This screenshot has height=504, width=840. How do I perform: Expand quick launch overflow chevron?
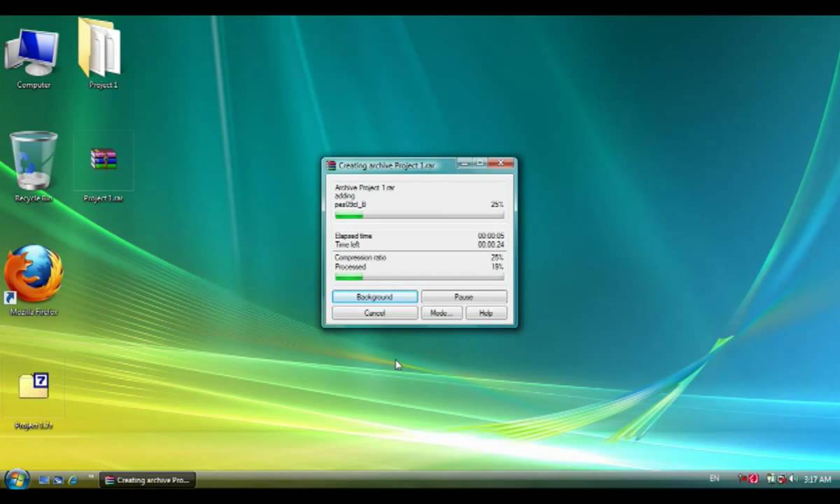click(x=90, y=478)
